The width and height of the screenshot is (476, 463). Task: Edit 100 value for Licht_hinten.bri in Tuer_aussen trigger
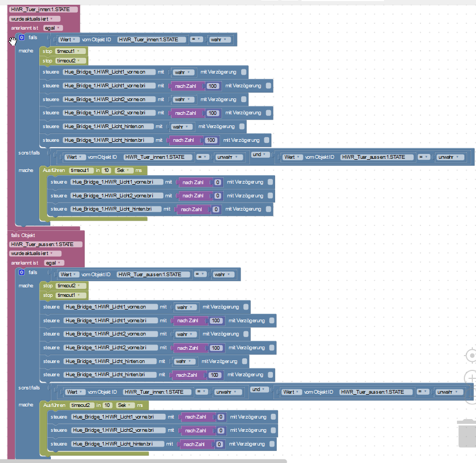(214, 375)
